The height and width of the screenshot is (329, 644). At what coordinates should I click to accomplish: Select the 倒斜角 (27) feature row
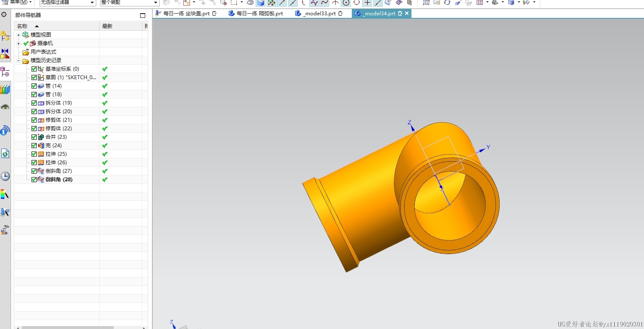coord(81,171)
